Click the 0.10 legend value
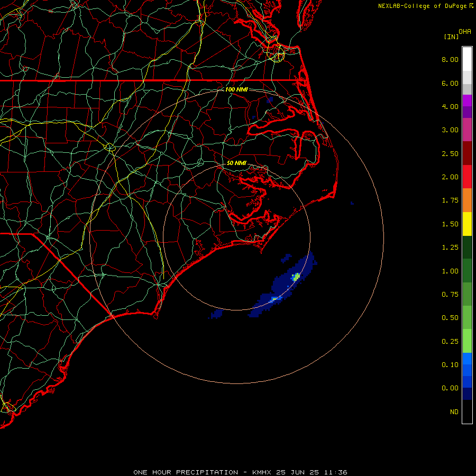This screenshot has height=476, width=476. (x=450, y=365)
